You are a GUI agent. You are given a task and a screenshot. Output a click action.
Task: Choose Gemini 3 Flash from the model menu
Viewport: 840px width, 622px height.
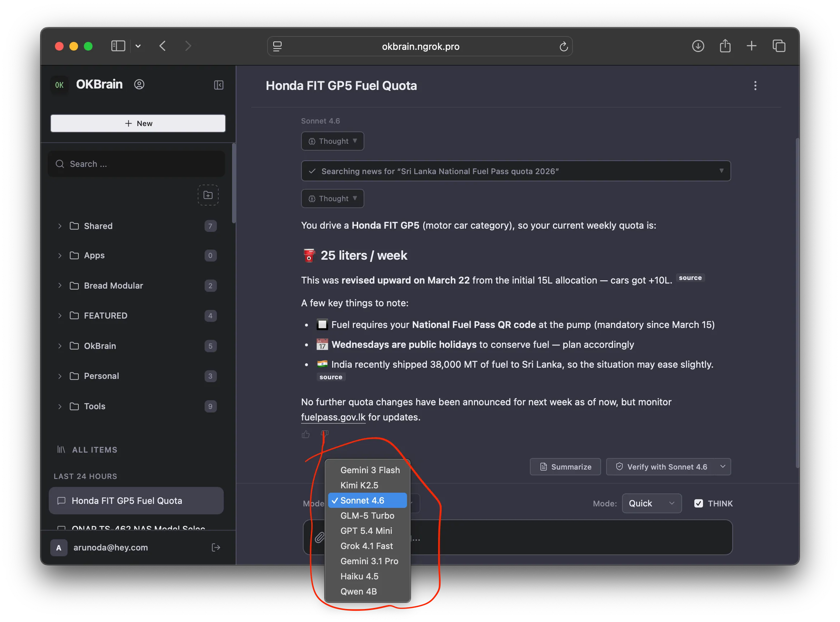pyautogui.click(x=370, y=470)
